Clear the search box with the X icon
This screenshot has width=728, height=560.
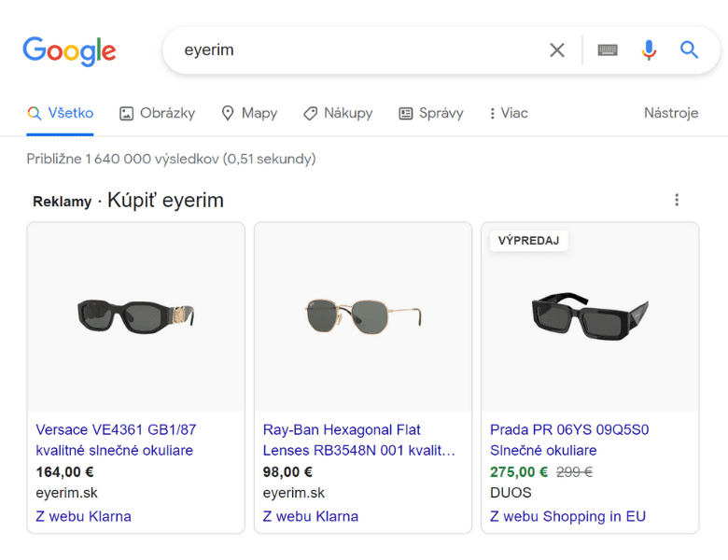click(557, 49)
